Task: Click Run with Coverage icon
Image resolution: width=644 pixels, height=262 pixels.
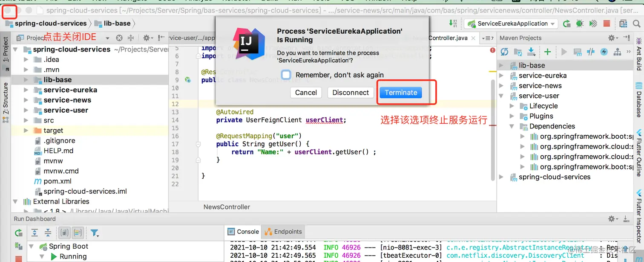Action: (593, 23)
